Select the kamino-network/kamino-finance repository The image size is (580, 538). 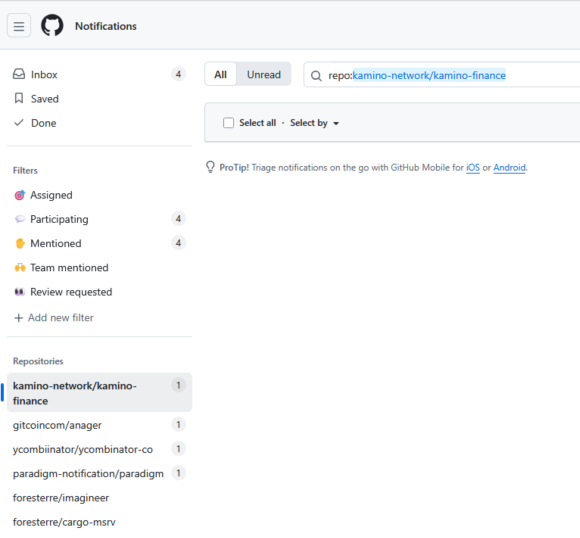[99, 393]
